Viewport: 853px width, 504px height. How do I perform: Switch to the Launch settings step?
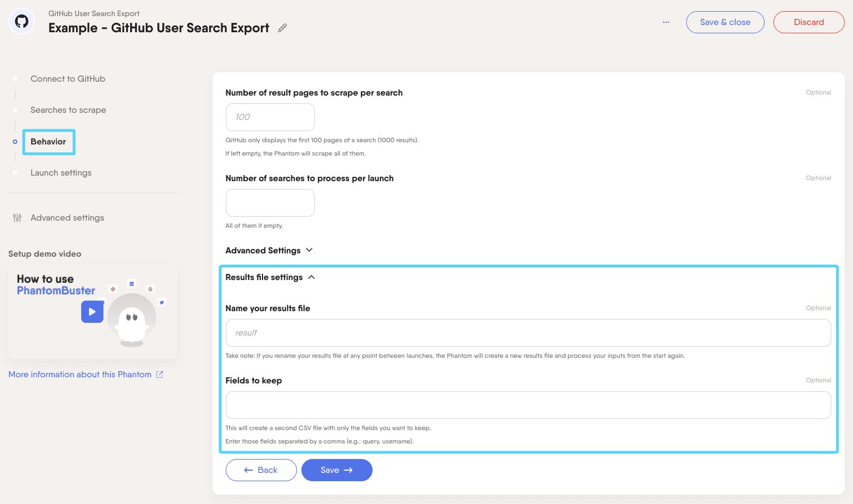pyautogui.click(x=61, y=173)
